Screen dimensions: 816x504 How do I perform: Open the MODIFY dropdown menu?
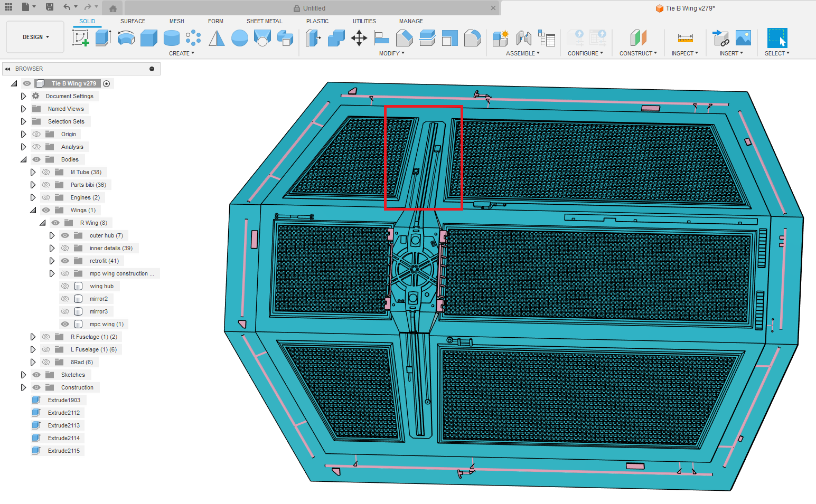tap(392, 53)
